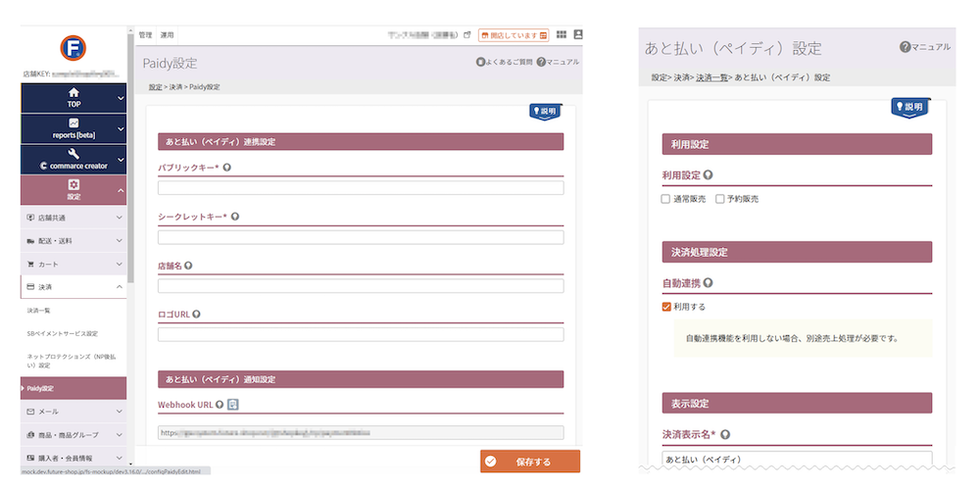This screenshot has width=980, height=490.
Task: Click help icon beside 自動連携
Action: [x=709, y=283]
